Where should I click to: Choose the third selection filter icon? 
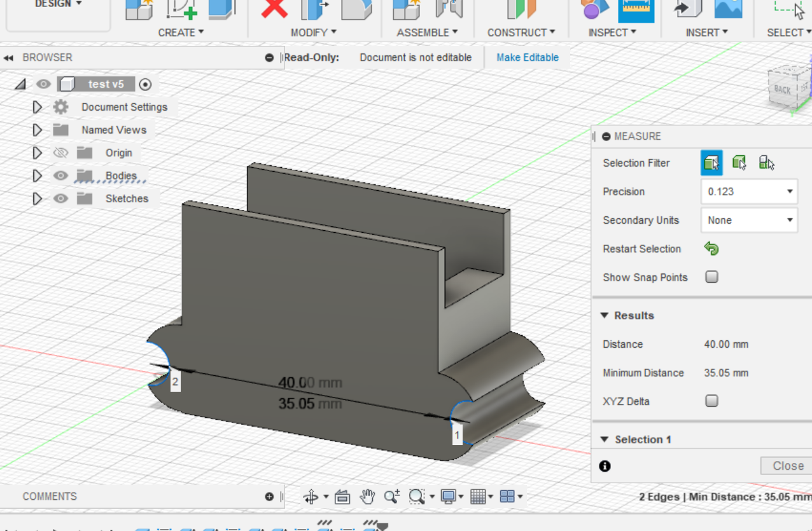click(766, 163)
